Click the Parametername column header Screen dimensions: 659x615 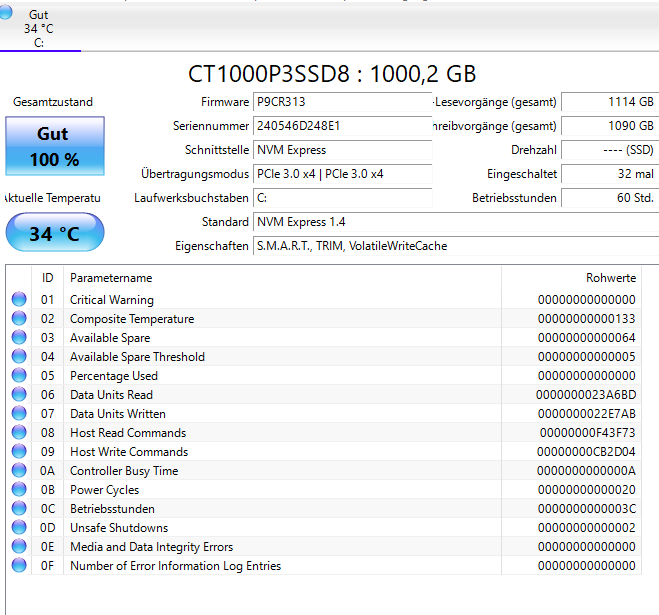click(282, 278)
